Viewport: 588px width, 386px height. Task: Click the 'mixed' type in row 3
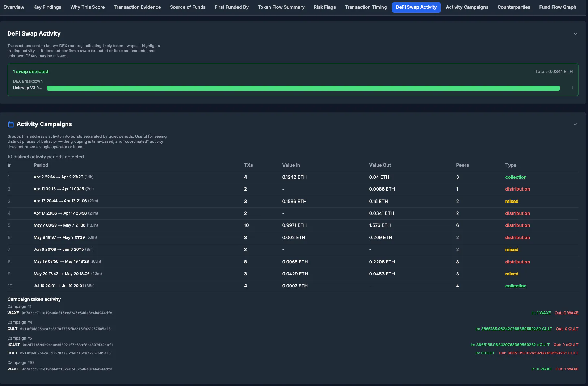coord(512,202)
